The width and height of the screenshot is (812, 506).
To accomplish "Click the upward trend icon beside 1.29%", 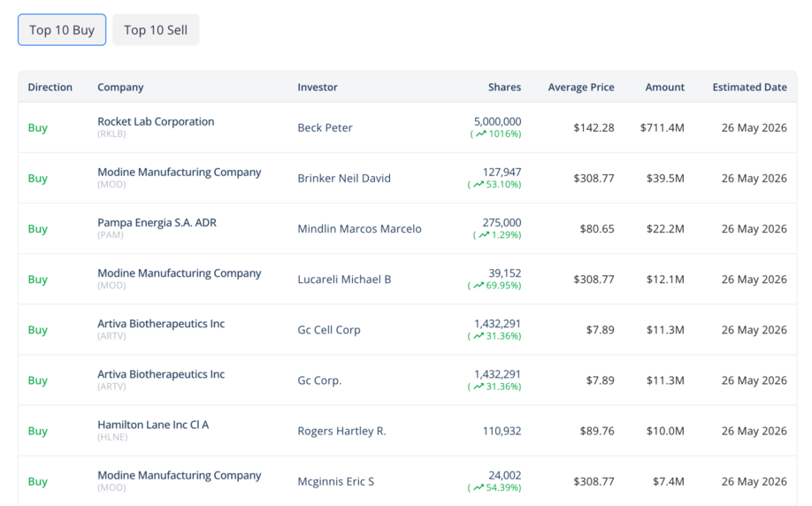I will tap(484, 234).
